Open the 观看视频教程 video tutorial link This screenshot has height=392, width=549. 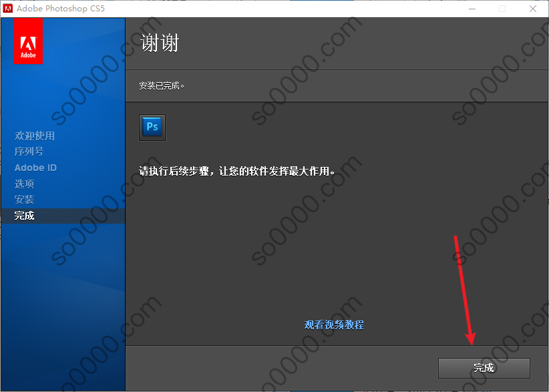pos(334,325)
